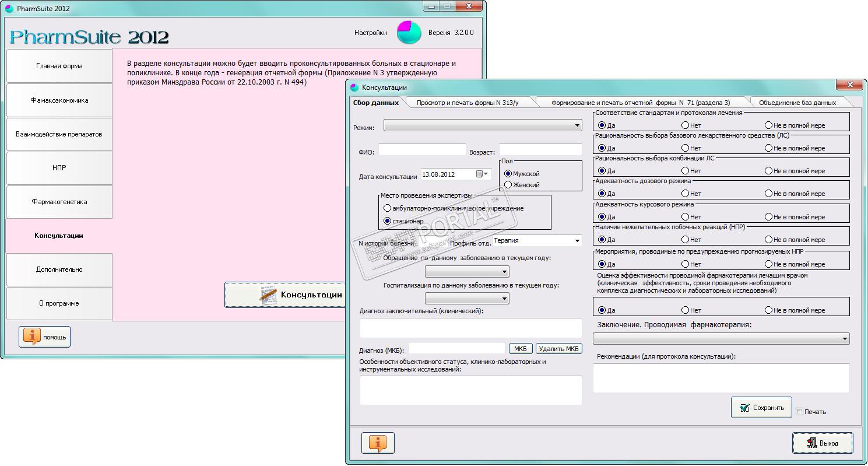Screen dimensions: 868x466
Task: Select Нет for Адекватность курсового режима
Action: 686,217
